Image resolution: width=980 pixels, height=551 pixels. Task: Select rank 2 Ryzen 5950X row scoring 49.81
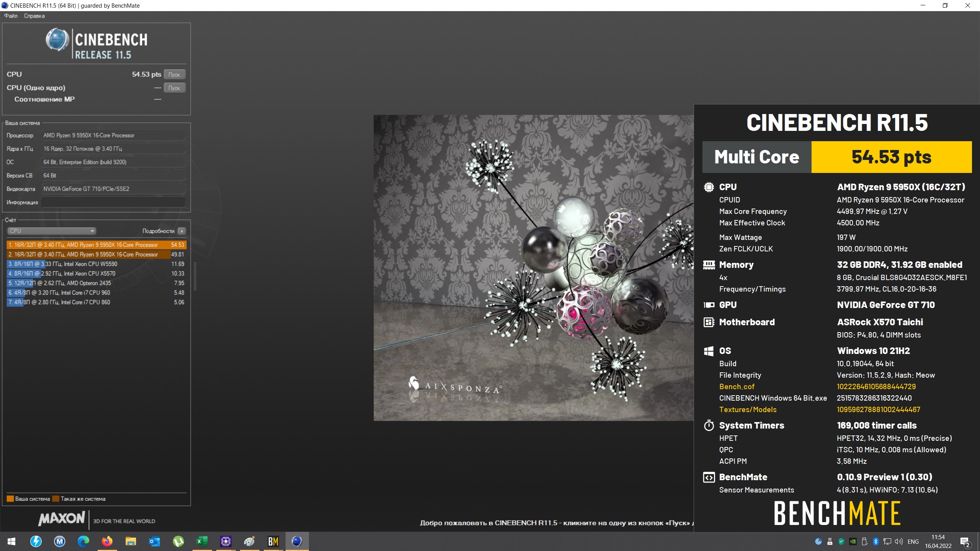pyautogui.click(x=96, y=254)
